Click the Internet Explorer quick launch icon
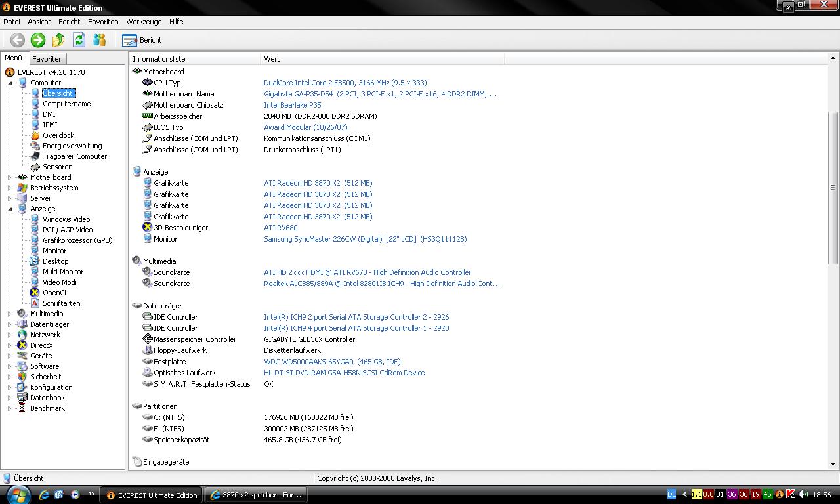This screenshot has width=840, height=504. tap(44, 495)
